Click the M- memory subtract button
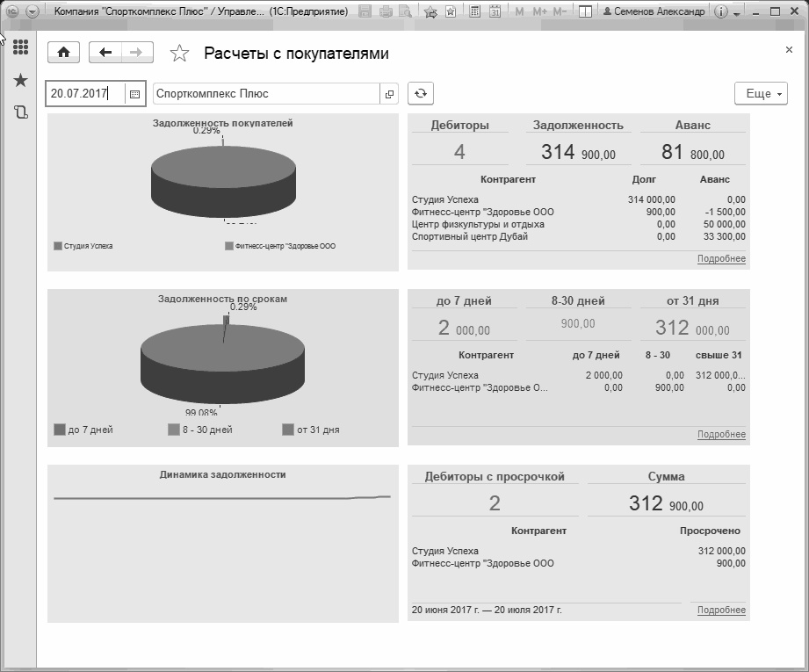This screenshot has width=809, height=672. tap(560, 11)
